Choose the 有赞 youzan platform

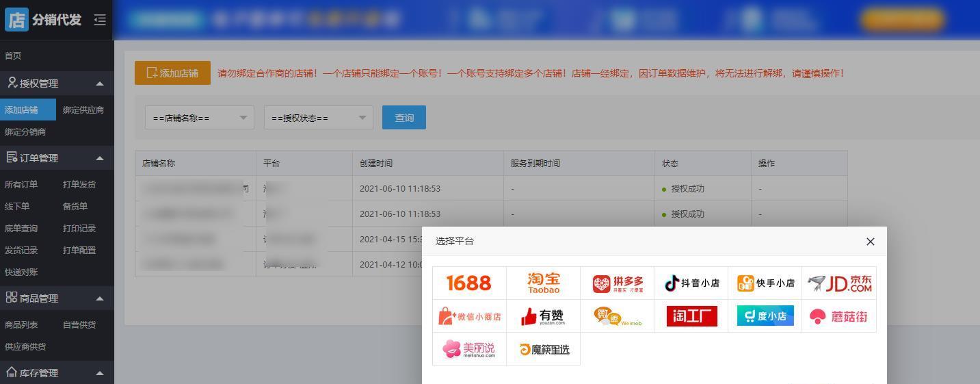pos(543,316)
